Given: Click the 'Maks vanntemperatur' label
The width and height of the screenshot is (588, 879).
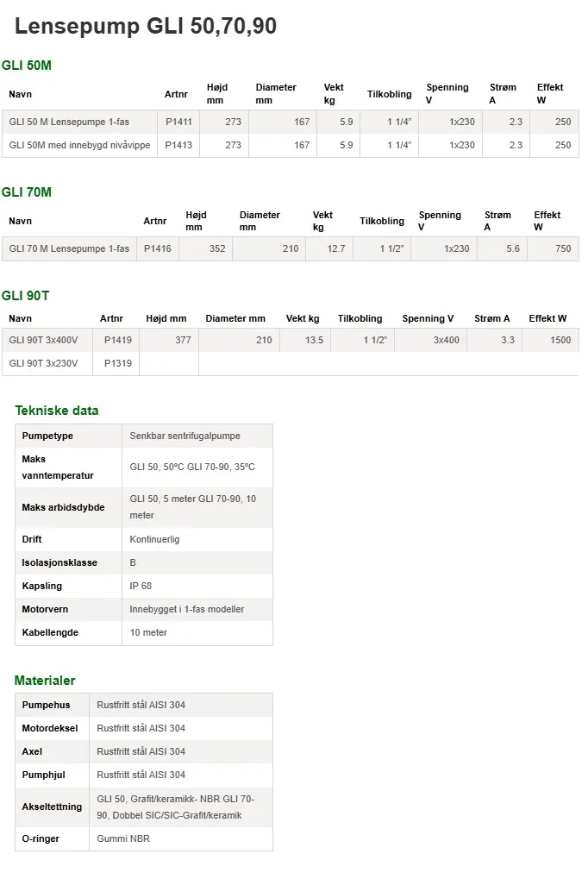Looking at the screenshot, I should (x=58, y=468).
